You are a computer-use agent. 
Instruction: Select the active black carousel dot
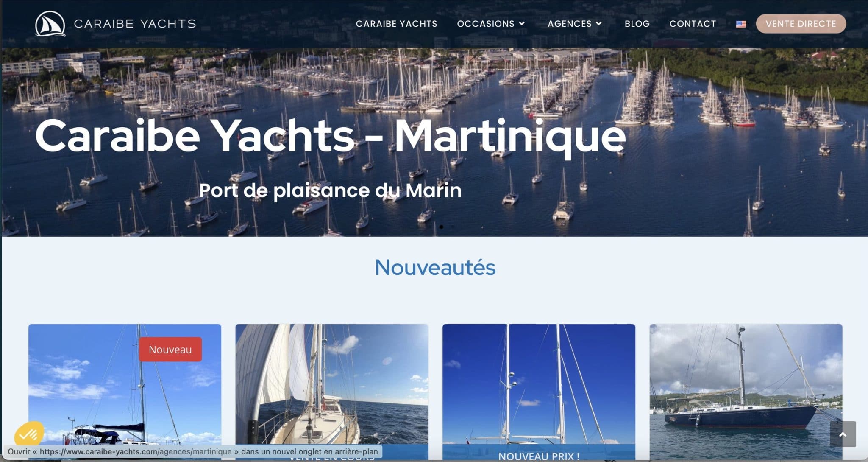click(x=441, y=227)
